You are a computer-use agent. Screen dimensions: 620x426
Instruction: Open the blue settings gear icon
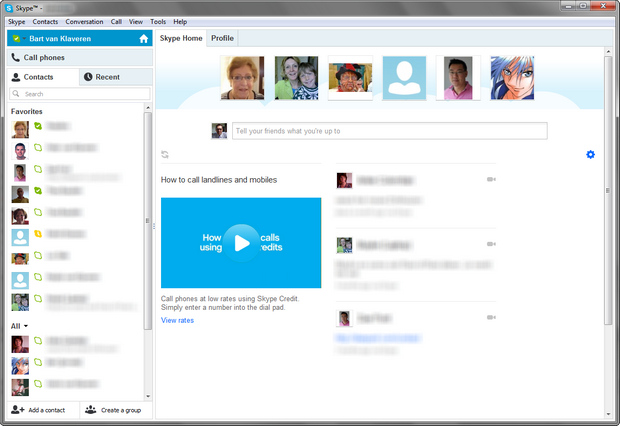point(590,154)
